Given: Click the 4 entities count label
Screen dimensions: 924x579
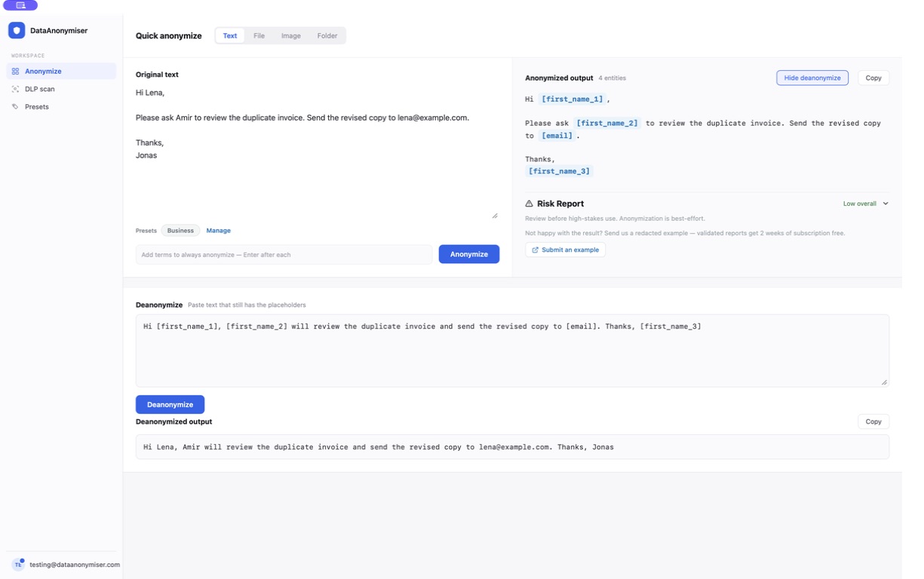Looking at the screenshot, I should coord(612,78).
